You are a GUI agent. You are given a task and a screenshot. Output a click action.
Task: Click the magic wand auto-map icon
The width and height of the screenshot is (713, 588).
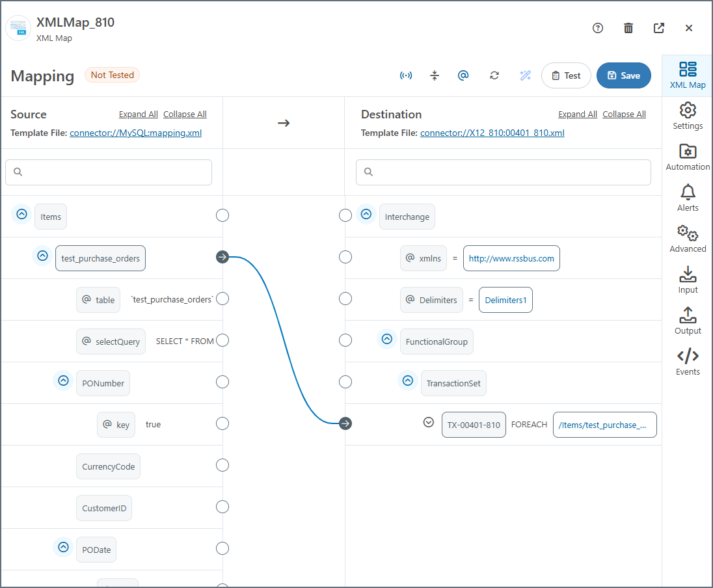coord(526,75)
